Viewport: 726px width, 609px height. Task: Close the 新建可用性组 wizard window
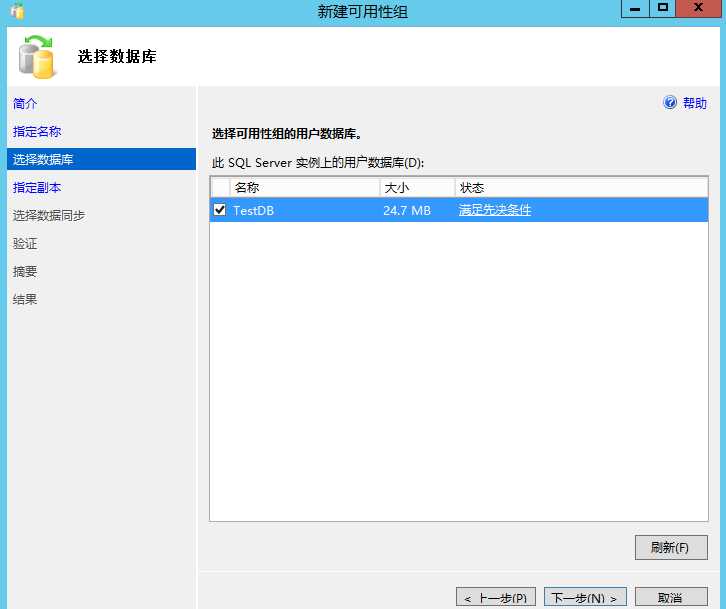[698, 8]
